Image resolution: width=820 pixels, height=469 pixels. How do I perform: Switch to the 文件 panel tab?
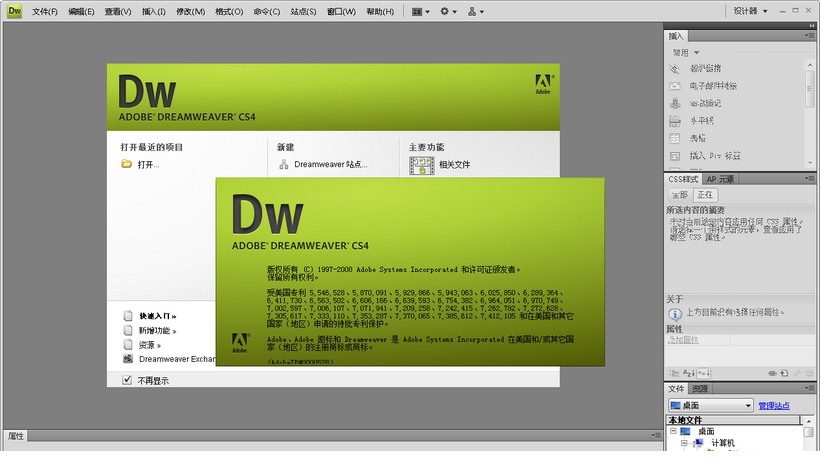coord(676,388)
